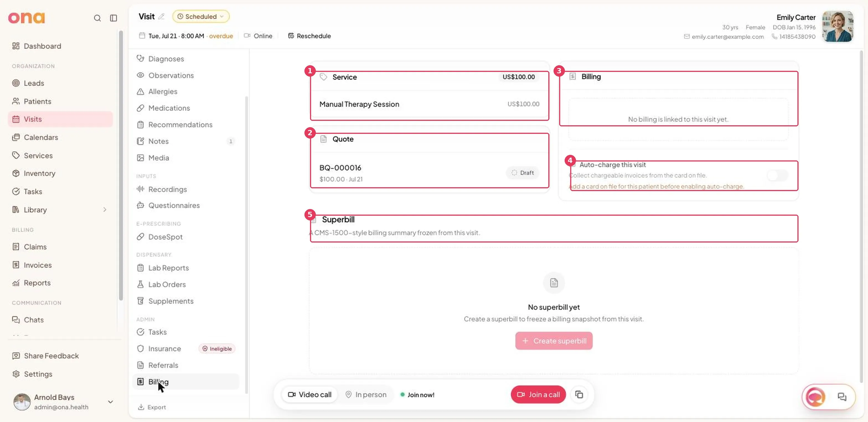Open Lab Reports
The height and width of the screenshot is (422, 868).
[x=169, y=268]
